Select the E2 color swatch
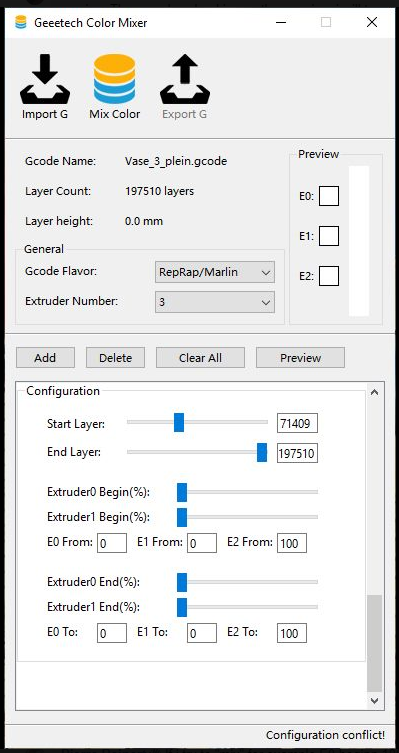The width and height of the screenshot is (399, 753). pos(329,276)
